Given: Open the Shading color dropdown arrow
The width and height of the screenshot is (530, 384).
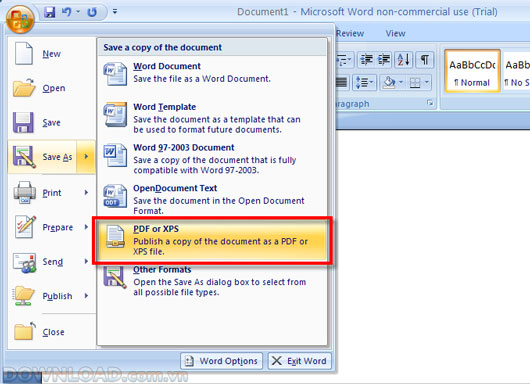Looking at the screenshot, I should [401, 82].
